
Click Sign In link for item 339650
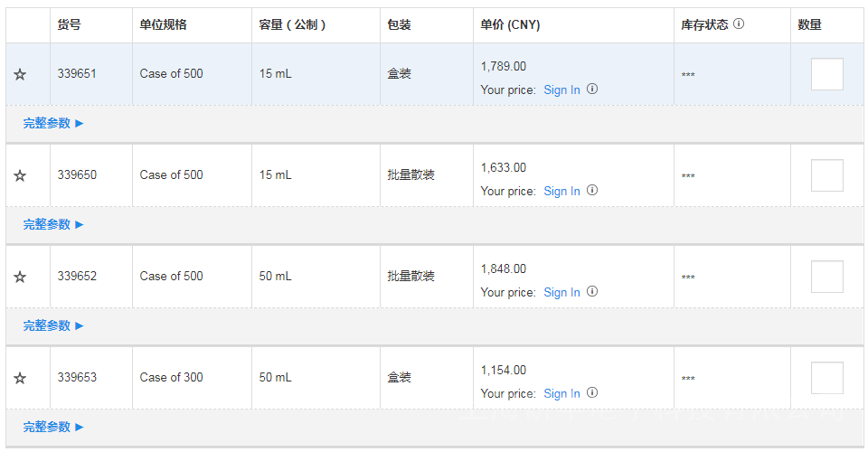point(561,192)
